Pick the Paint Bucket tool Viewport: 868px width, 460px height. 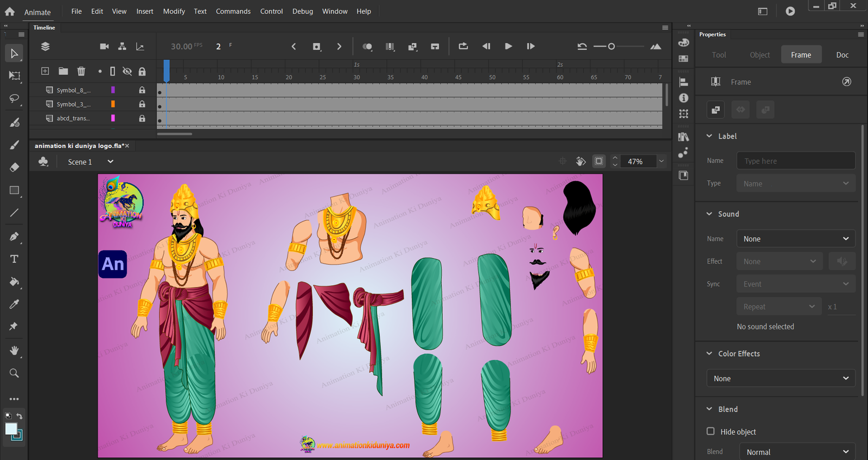(x=14, y=282)
